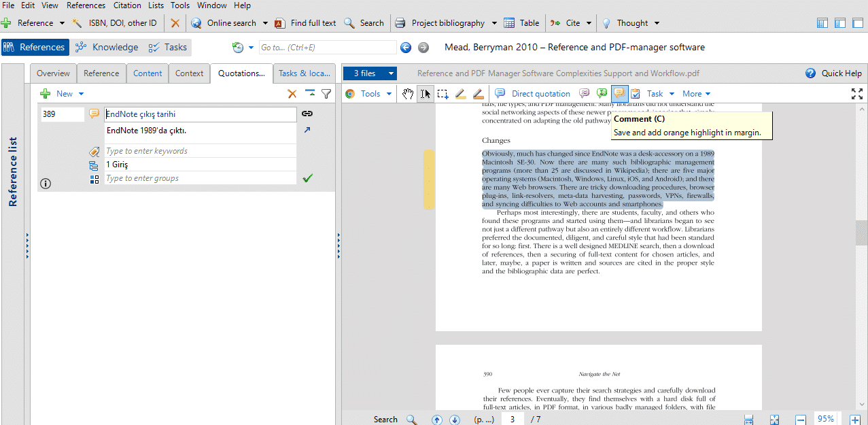This screenshot has height=425, width=868.
Task: Switch to Tasks workspace
Action: (167, 48)
